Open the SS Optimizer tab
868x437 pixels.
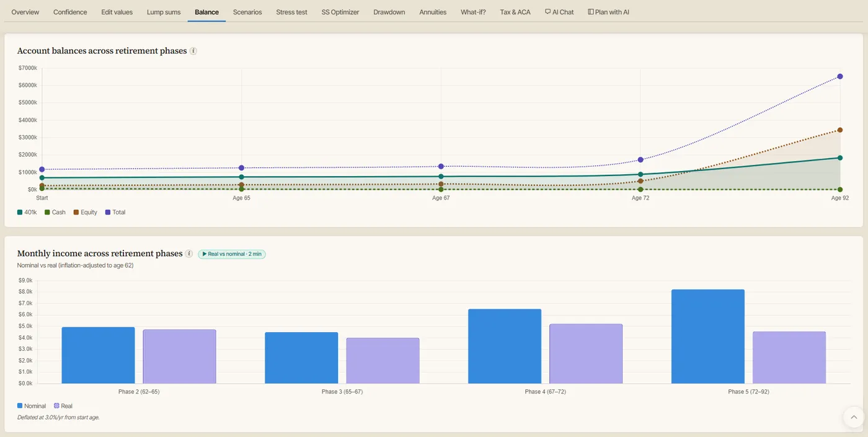[340, 12]
